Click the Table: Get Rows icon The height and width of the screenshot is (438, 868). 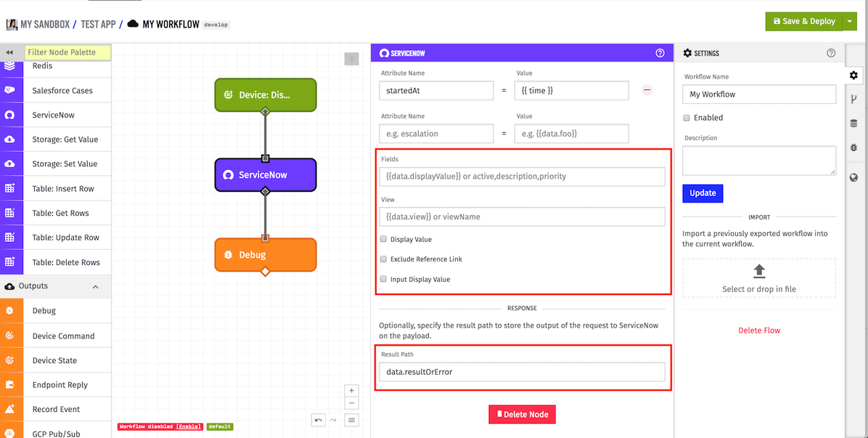point(9,213)
